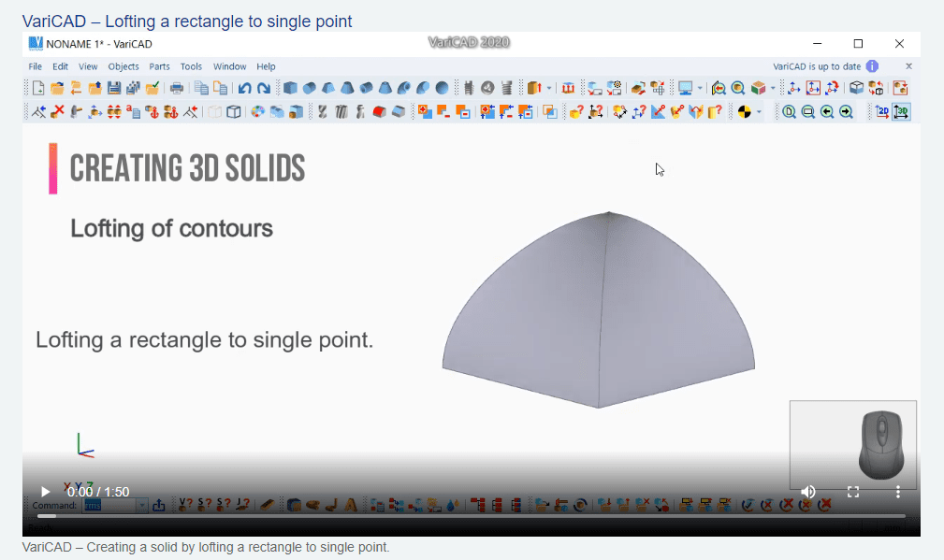The height and width of the screenshot is (560, 944).
Task: Open the Tools menu
Action: point(191,66)
